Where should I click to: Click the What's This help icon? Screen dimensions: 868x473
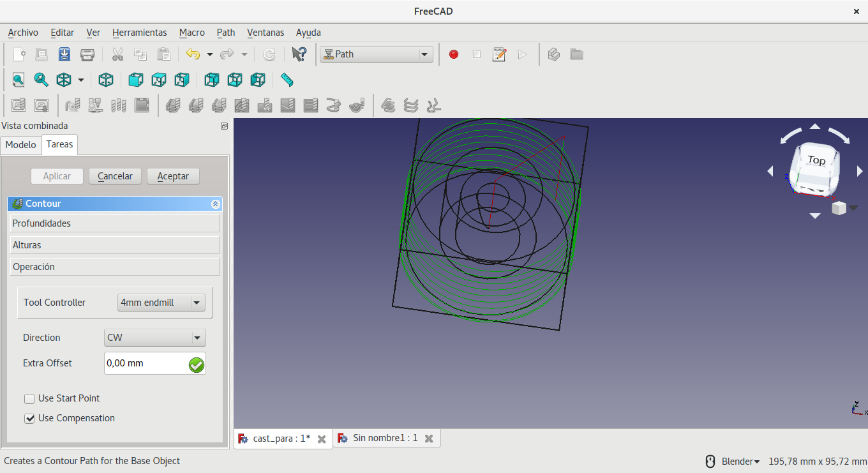click(299, 54)
